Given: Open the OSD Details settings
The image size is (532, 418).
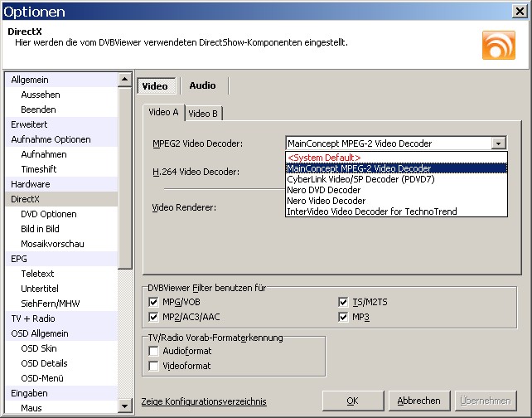Looking at the screenshot, I should point(61,363).
